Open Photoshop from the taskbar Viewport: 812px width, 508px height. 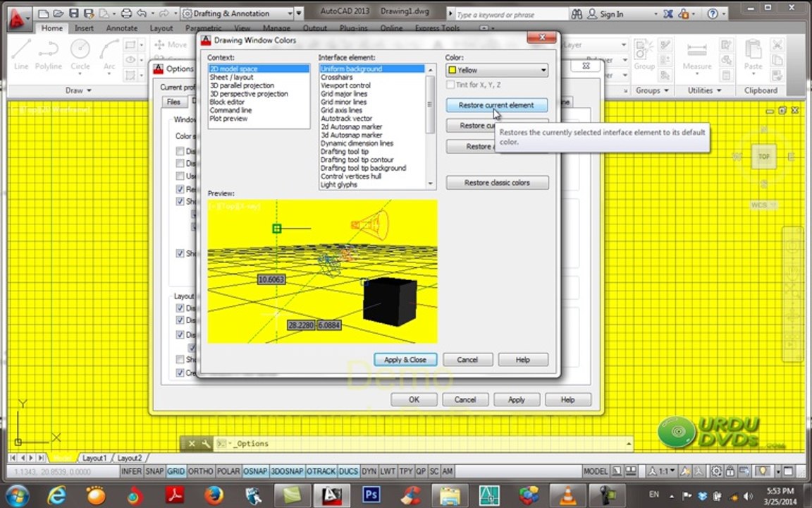pyautogui.click(x=371, y=495)
